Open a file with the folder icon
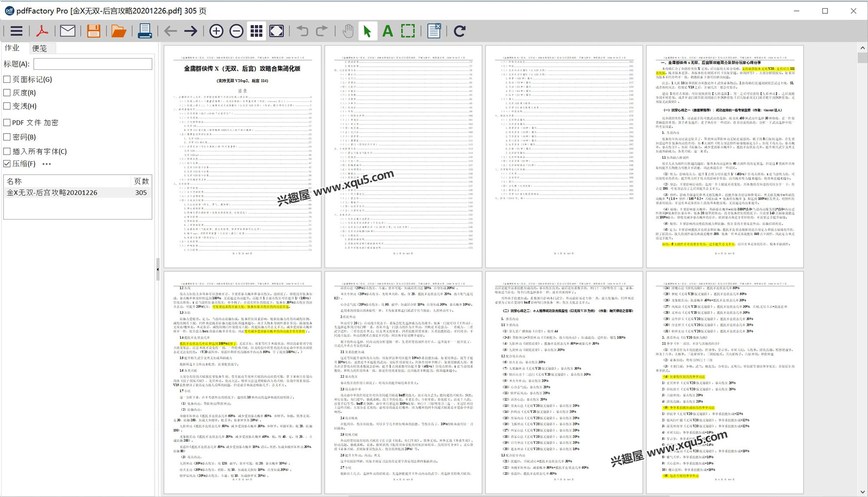 click(118, 31)
